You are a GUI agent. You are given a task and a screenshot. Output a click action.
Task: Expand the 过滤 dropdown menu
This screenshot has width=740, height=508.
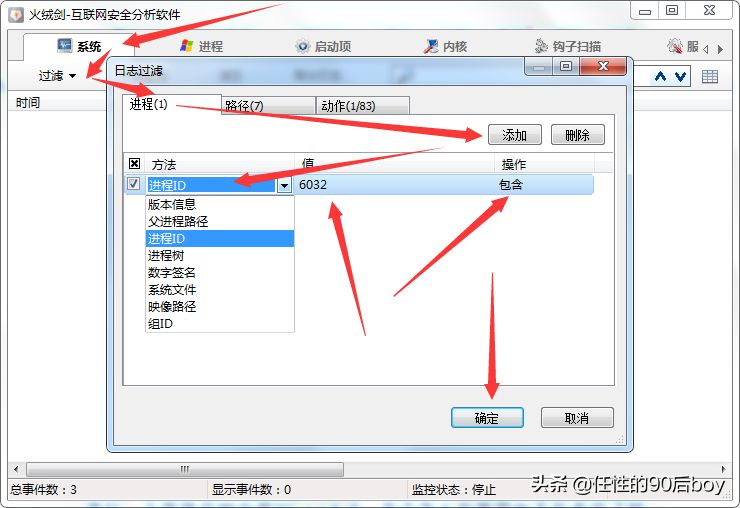pos(57,76)
